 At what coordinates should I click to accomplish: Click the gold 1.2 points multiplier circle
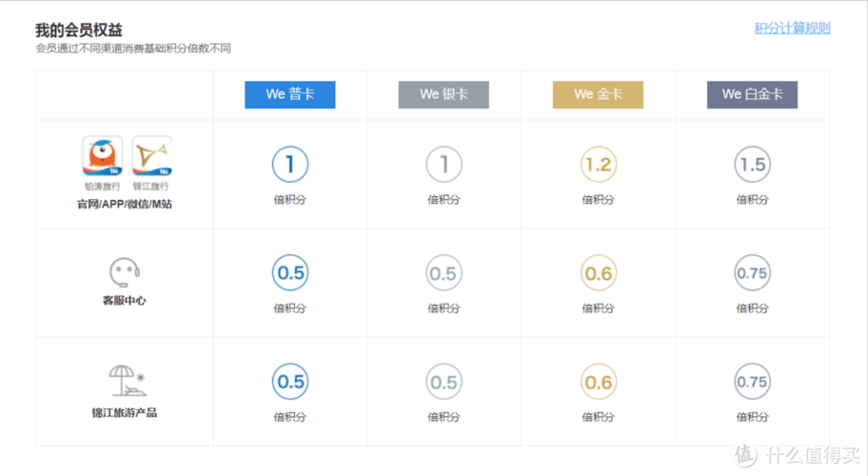pyautogui.click(x=598, y=165)
